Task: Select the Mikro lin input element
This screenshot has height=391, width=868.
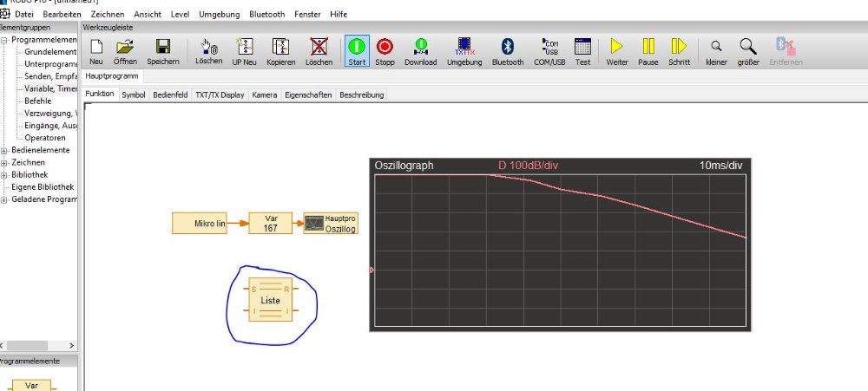Action: tap(200, 224)
